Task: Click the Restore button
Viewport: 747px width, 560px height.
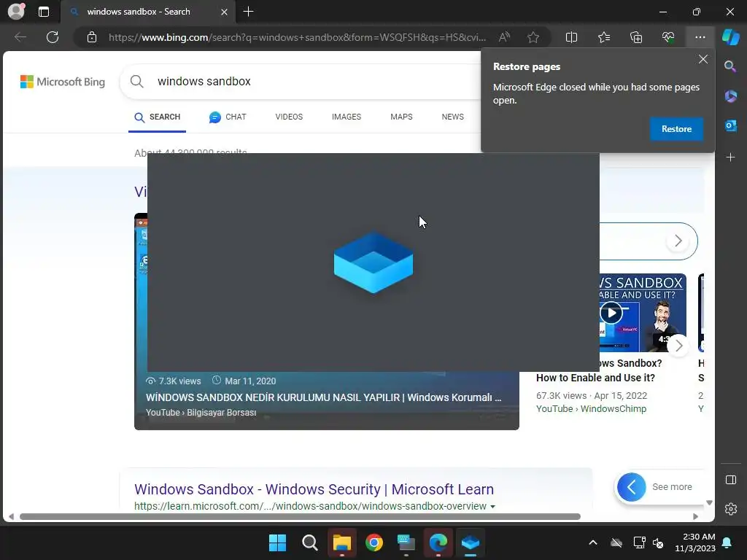Action: tap(676, 129)
